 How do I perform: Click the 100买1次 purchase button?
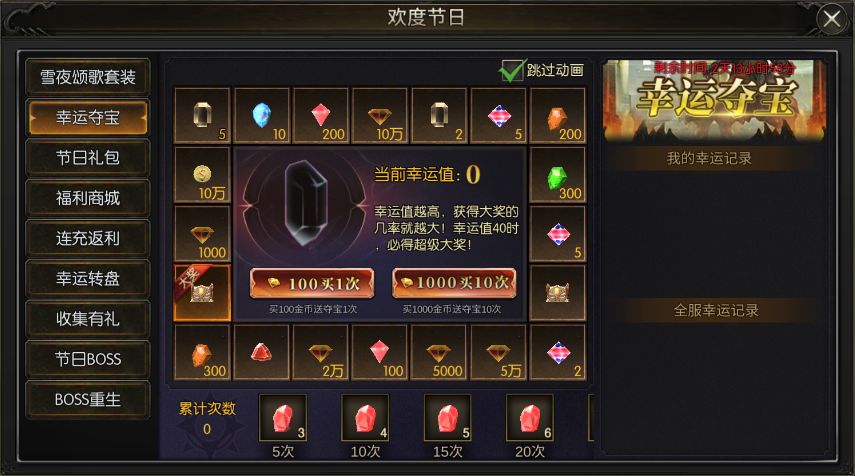pyautogui.click(x=312, y=283)
